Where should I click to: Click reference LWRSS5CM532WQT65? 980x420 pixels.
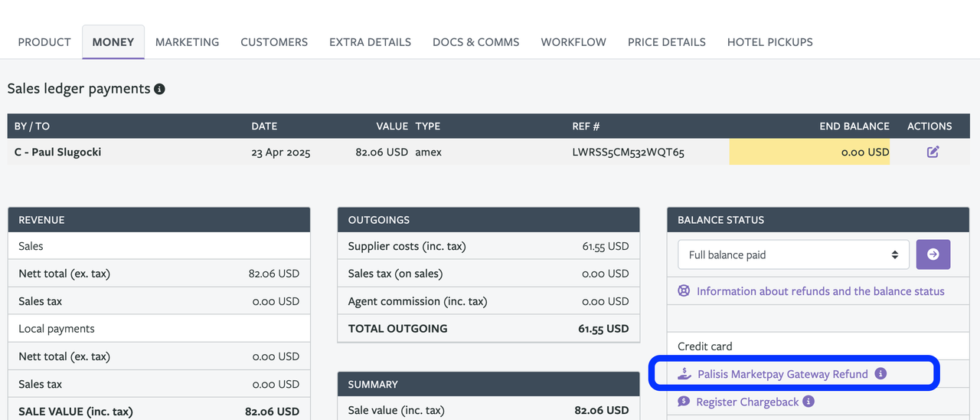[628, 152]
